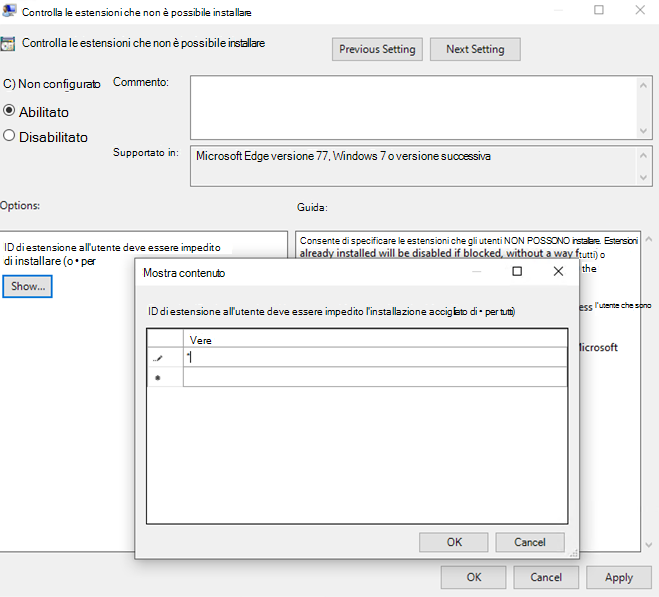Select the Non configurato radio option
This screenshot has height=597, width=659.
[51, 84]
